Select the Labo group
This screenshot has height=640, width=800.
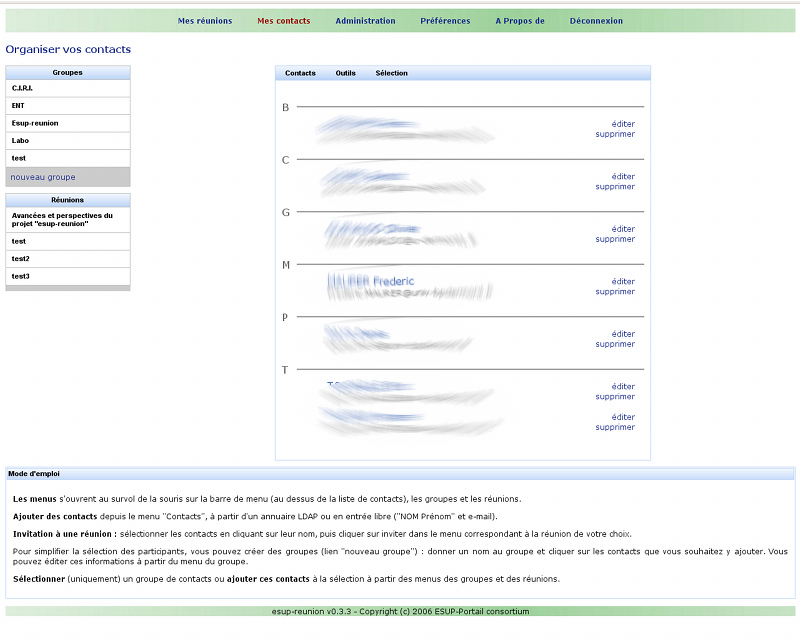coord(21,141)
